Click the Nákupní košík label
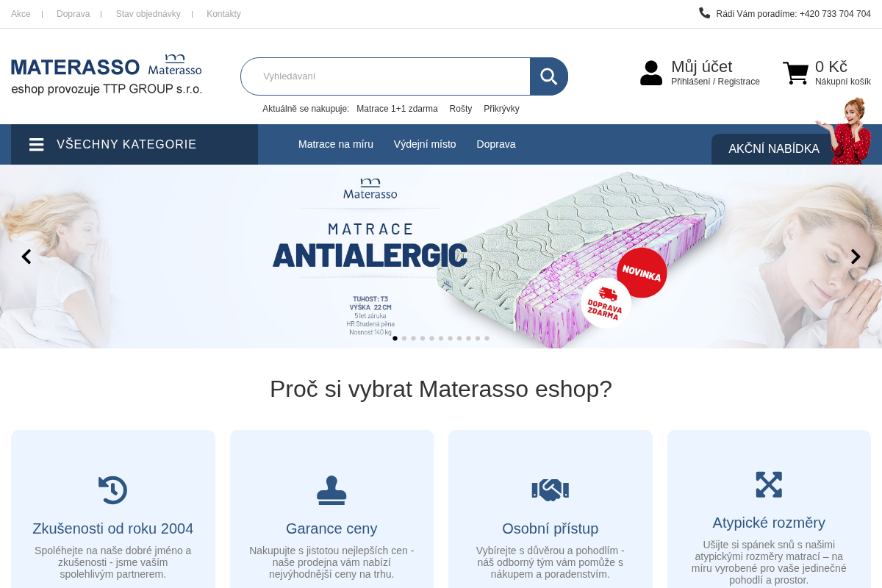 [843, 82]
